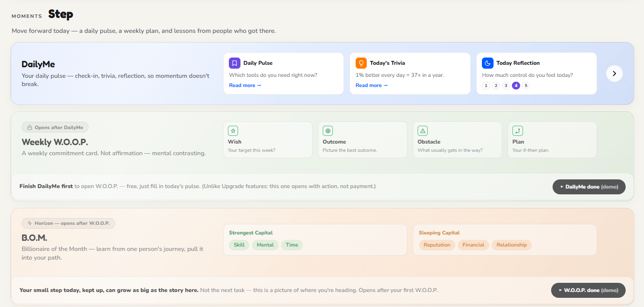Select the Mental capital chip
The height and width of the screenshot is (307, 644).
[265, 245]
